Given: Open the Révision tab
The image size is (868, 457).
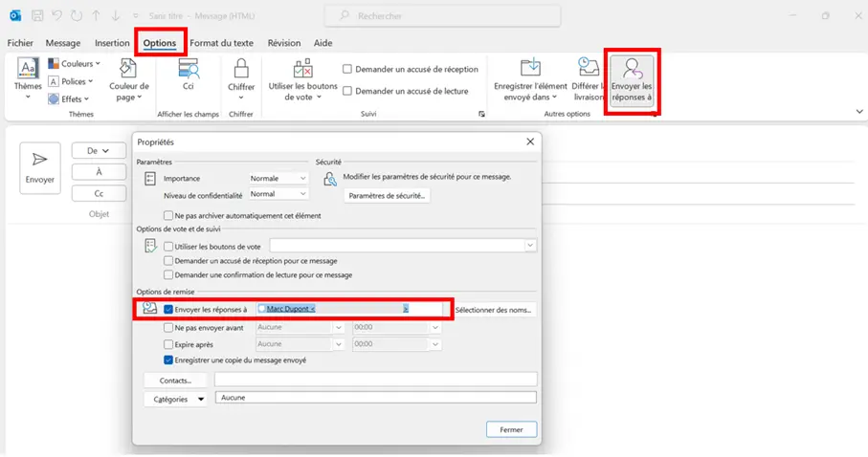Looking at the screenshot, I should pos(284,43).
